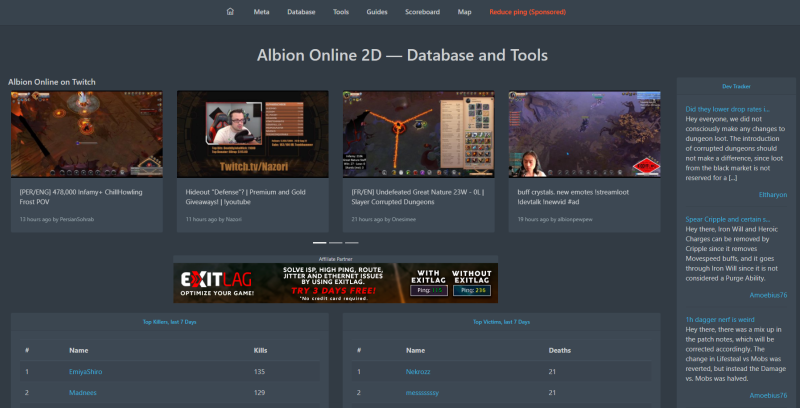Image resolution: width=800 pixels, height=408 pixels.
Task: Click the '478,000 Infamy+ ChillHowling' stream title
Action: click(81, 197)
